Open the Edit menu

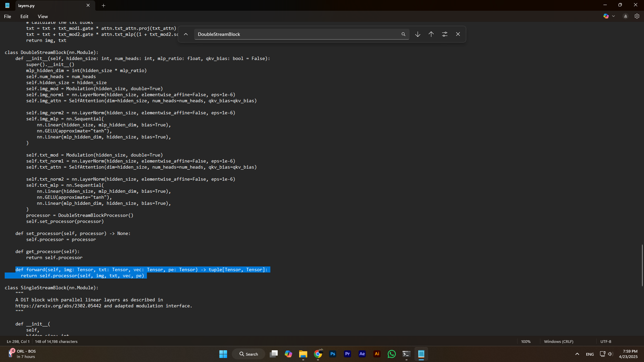(x=24, y=16)
